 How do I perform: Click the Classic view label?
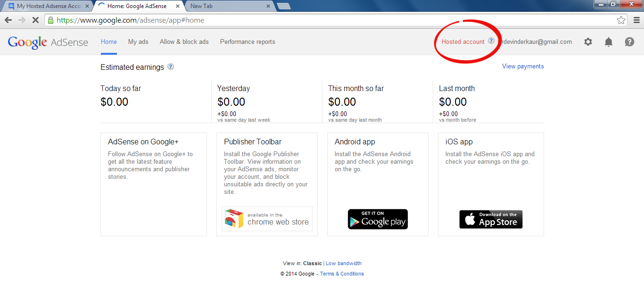(313, 263)
